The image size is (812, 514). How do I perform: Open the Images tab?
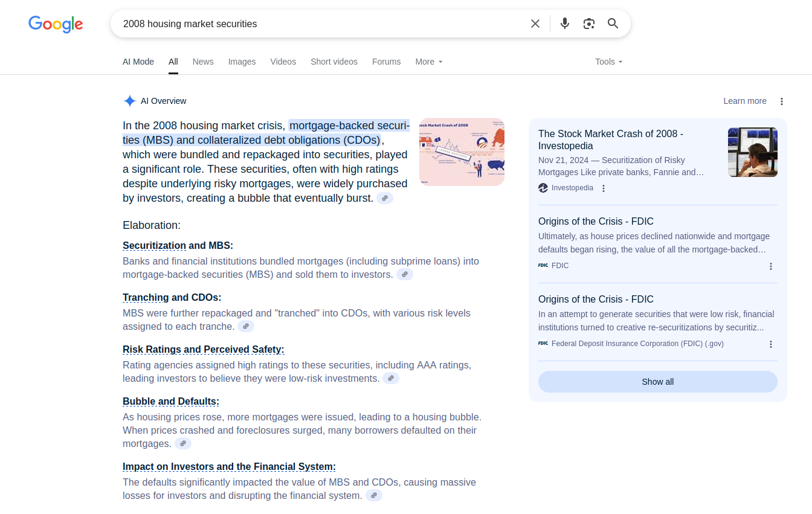tap(242, 62)
